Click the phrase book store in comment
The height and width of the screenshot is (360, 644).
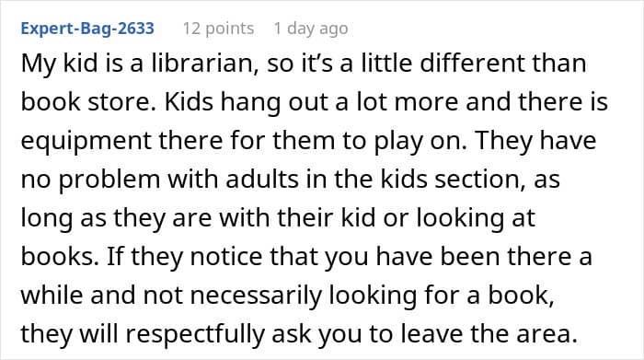[x=87, y=102]
